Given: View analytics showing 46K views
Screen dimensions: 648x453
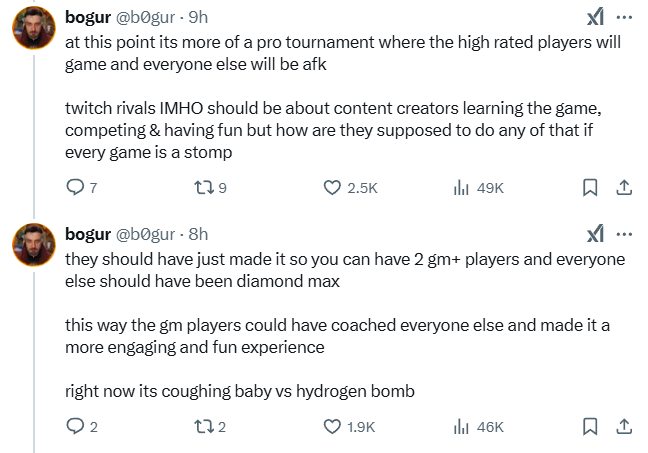Looking at the screenshot, I should (462, 427).
